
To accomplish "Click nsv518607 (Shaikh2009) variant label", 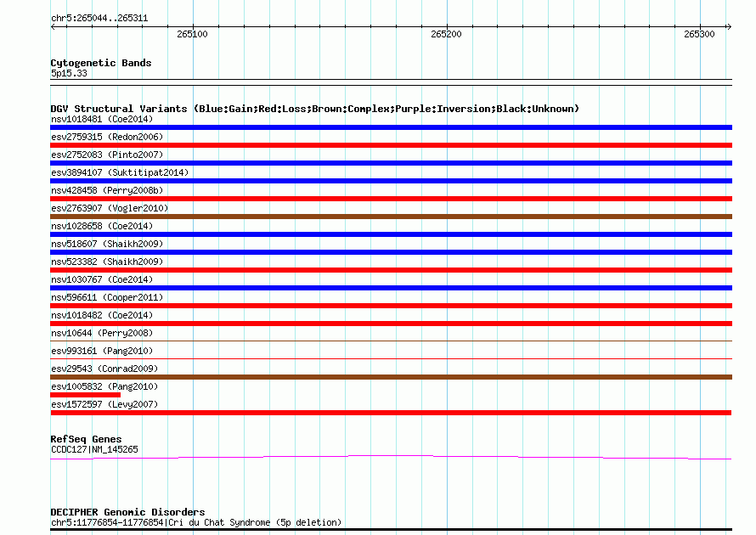I will [107, 244].
